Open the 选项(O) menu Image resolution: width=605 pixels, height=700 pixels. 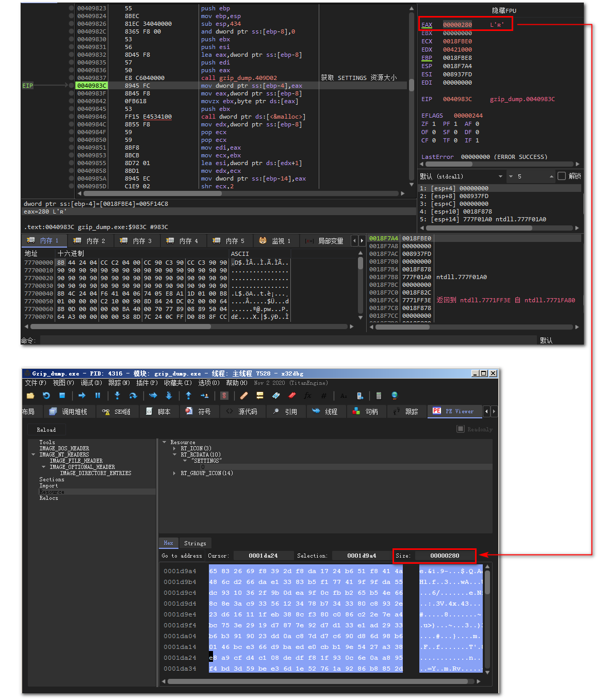click(x=209, y=383)
